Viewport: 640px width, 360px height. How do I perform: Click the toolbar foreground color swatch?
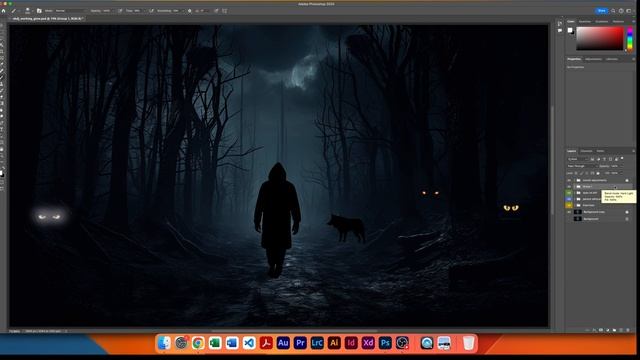point(1,173)
